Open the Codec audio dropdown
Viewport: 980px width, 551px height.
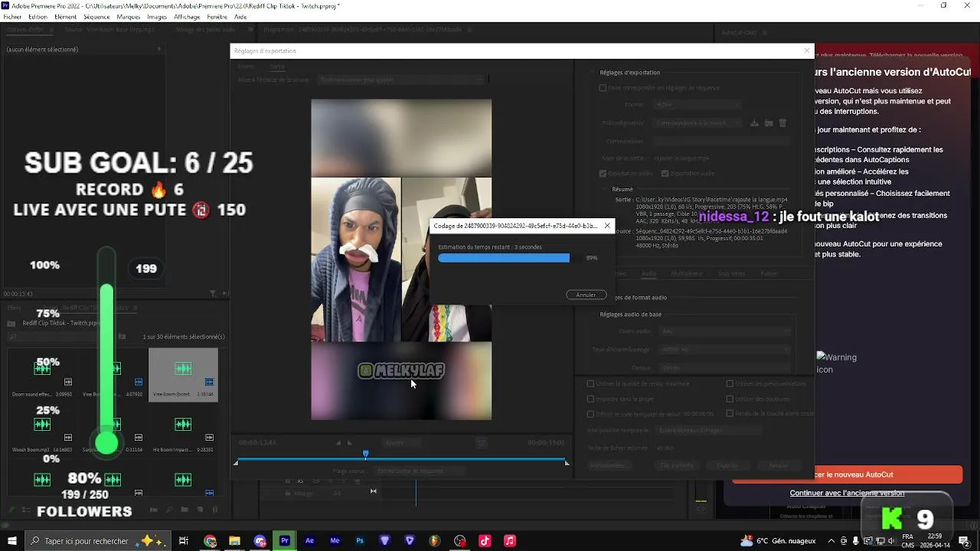click(724, 331)
